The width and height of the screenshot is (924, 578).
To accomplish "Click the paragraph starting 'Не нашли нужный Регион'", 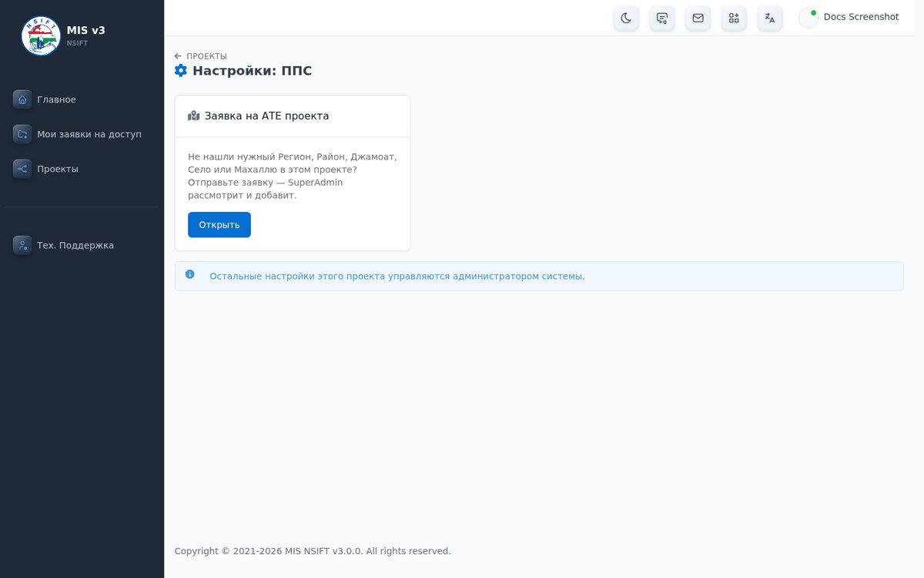I will click(293, 176).
